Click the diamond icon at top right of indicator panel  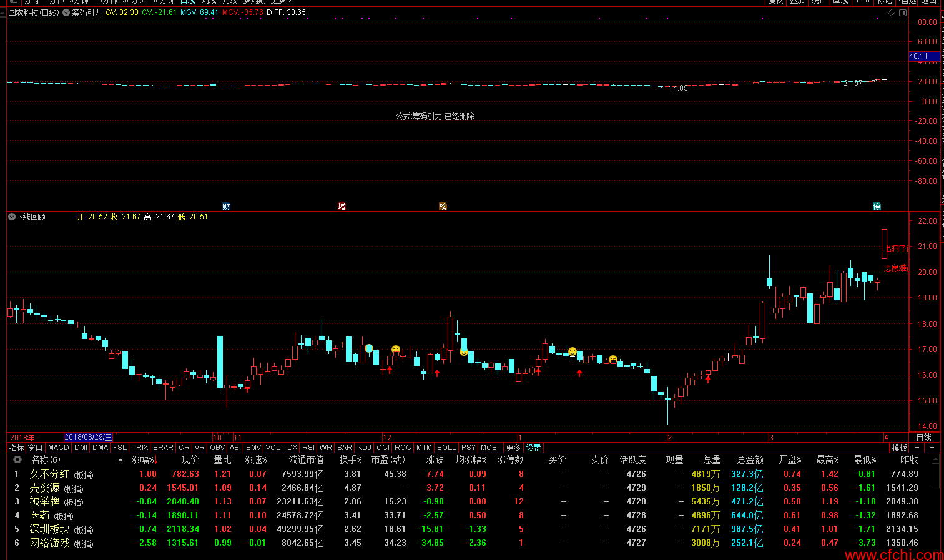(x=892, y=12)
